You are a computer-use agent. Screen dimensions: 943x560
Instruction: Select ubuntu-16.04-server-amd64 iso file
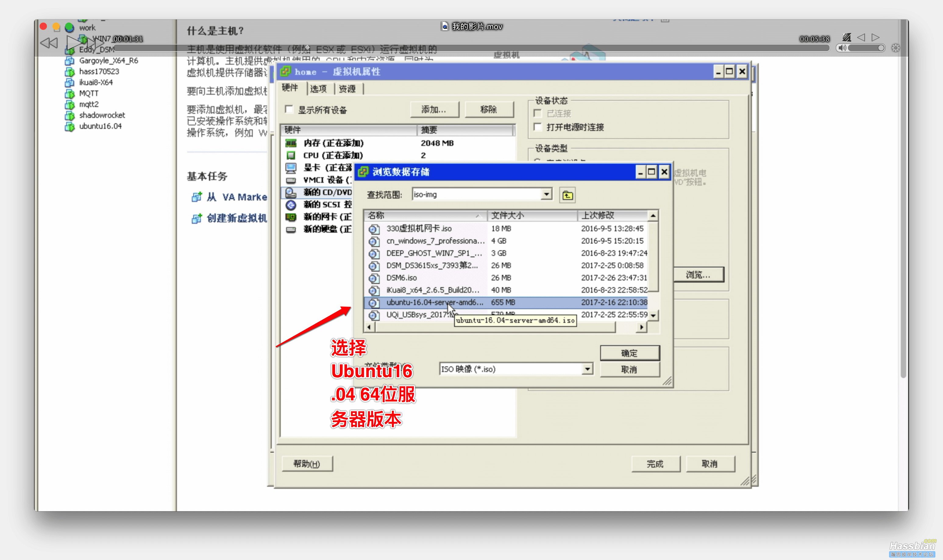point(506,302)
